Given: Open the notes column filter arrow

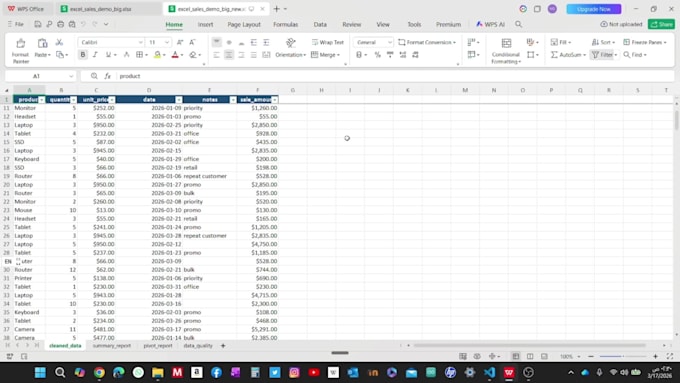Looking at the screenshot, I should tap(233, 100).
